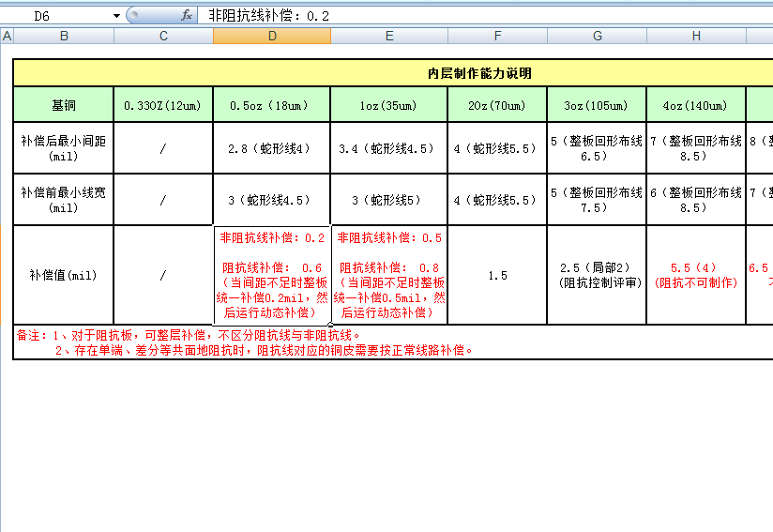The image size is (773, 532).
Task: Click cell 6（整板回形布线8.5）
Action: [696, 200]
